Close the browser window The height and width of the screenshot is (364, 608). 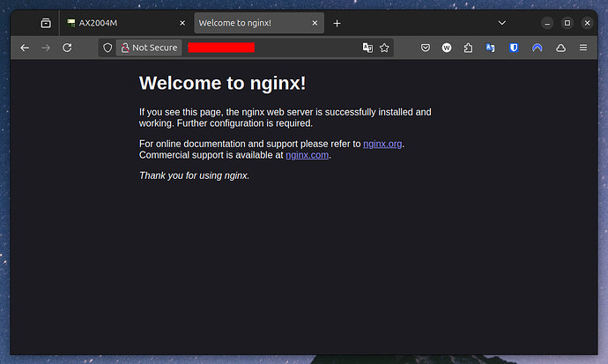point(588,23)
